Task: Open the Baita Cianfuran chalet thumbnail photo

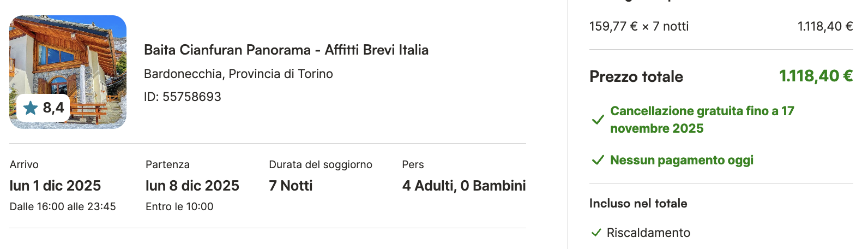Action: click(x=68, y=60)
